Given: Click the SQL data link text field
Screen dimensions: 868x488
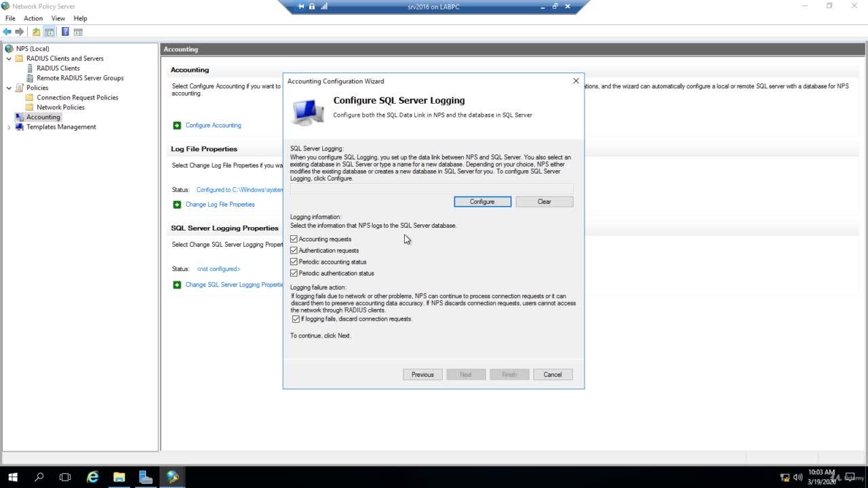Looking at the screenshot, I should [432, 189].
